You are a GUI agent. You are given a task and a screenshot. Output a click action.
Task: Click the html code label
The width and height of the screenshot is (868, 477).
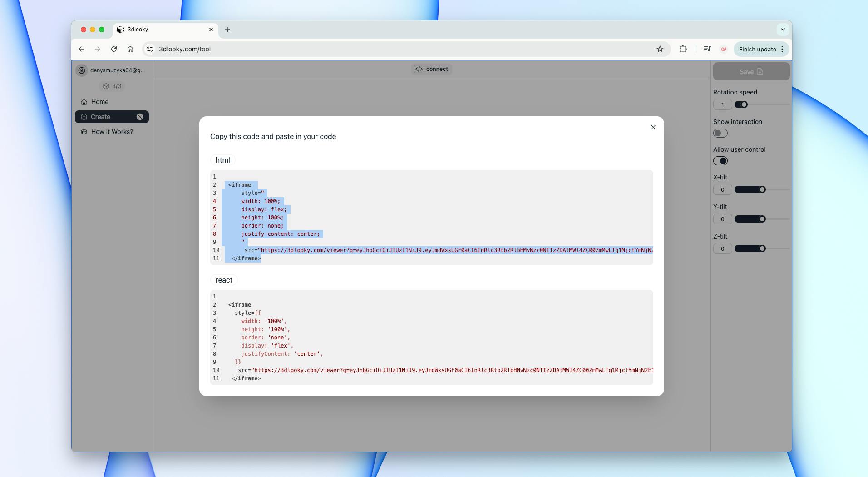[222, 160]
